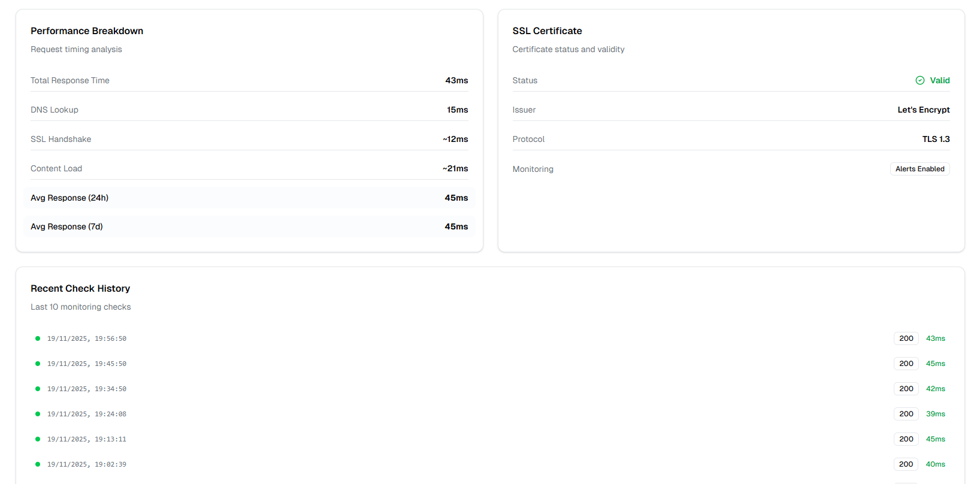
Task: Click 40ms response time in check history
Action: point(936,464)
